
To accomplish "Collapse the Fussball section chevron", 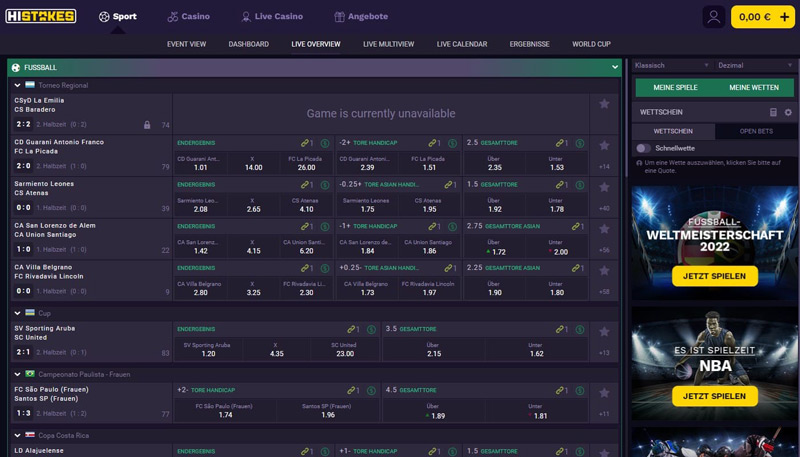I will 615,67.
